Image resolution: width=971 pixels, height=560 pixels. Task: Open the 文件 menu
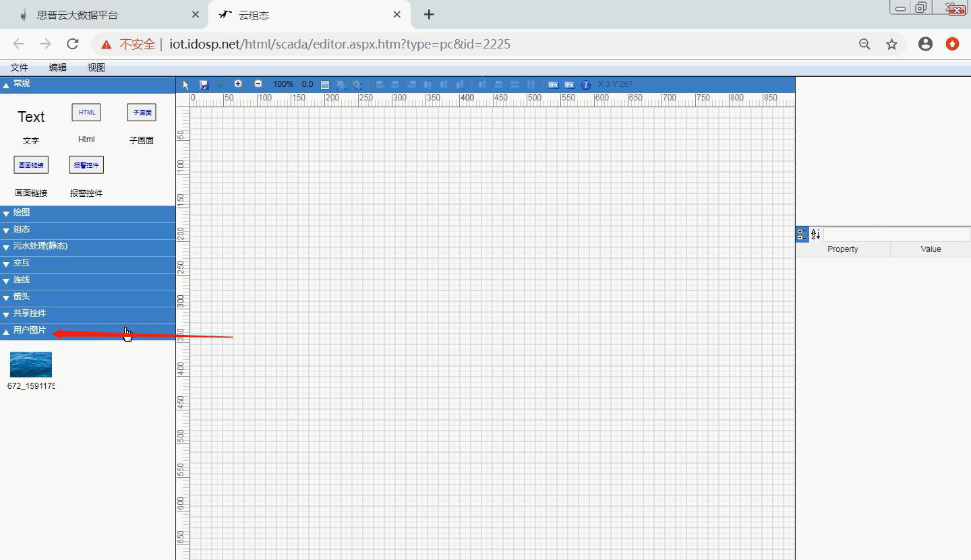(x=20, y=67)
